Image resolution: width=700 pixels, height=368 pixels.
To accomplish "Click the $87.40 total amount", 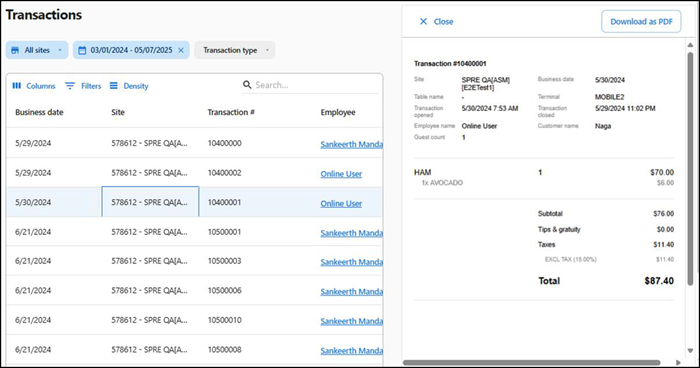I will [659, 280].
